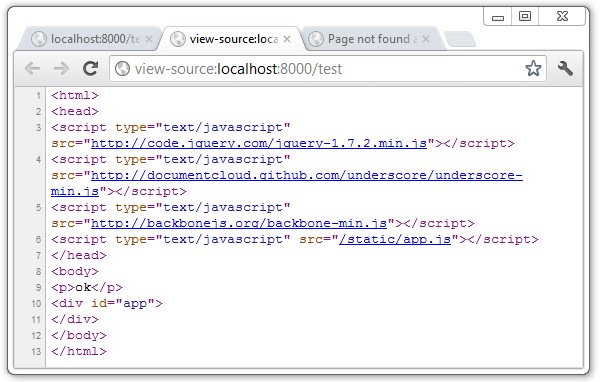Click the <div id="app"> line

(x=107, y=304)
